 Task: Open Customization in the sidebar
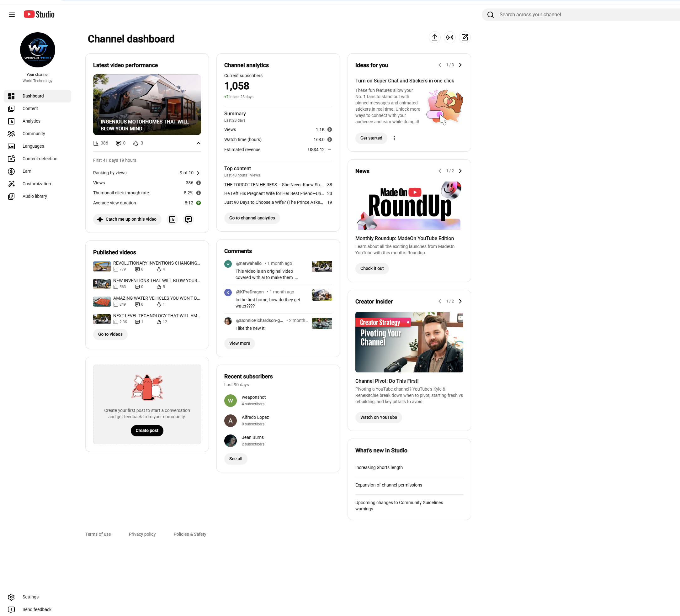click(37, 184)
